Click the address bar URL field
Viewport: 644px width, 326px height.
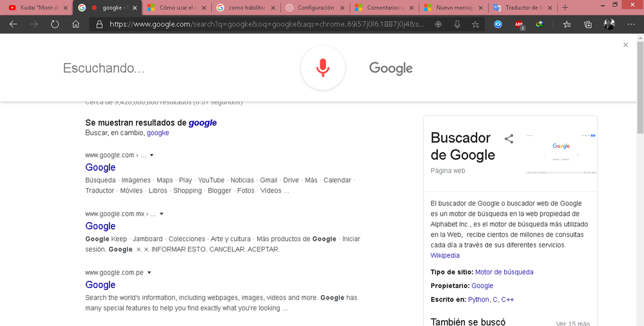(x=267, y=24)
